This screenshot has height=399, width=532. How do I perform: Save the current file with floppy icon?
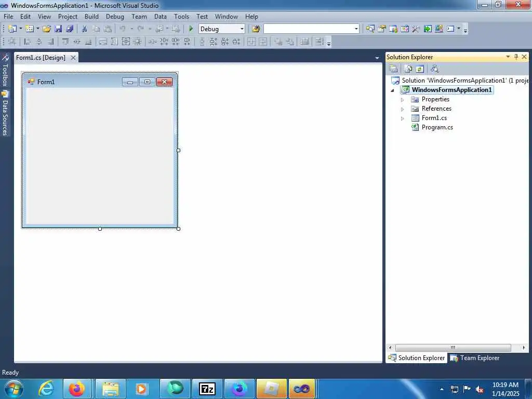(x=58, y=29)
